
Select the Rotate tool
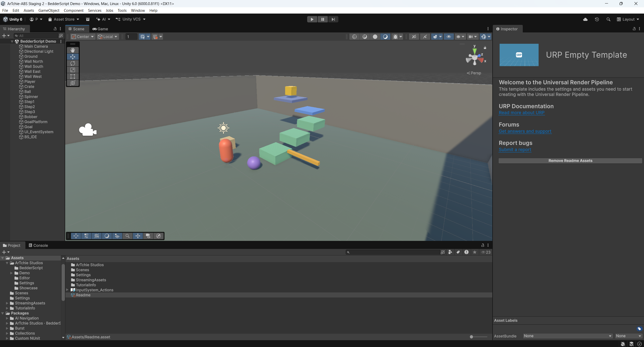(73, 63)
